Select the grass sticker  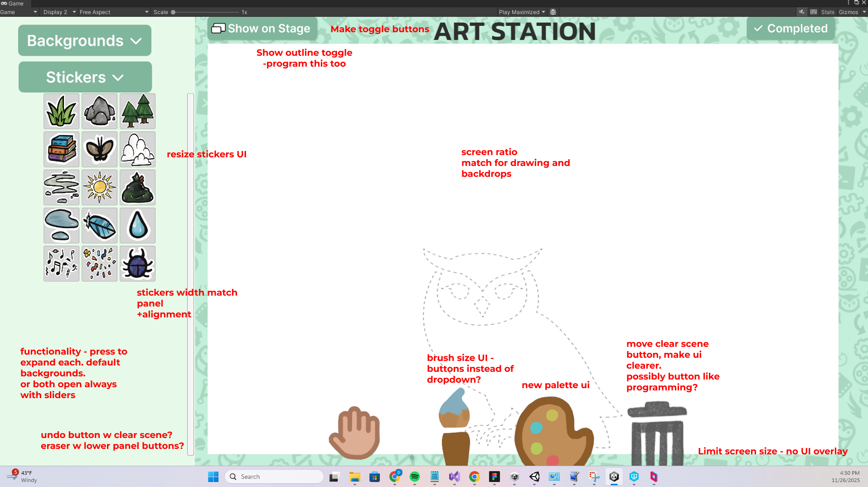pyautogui.click(x=62, y=112)
